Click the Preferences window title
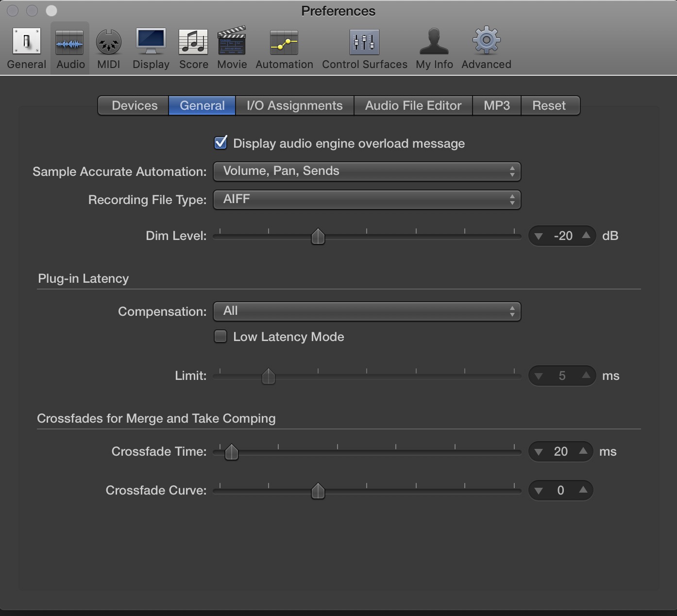Screen dimensions: 677x616 [x=338, y=11]
